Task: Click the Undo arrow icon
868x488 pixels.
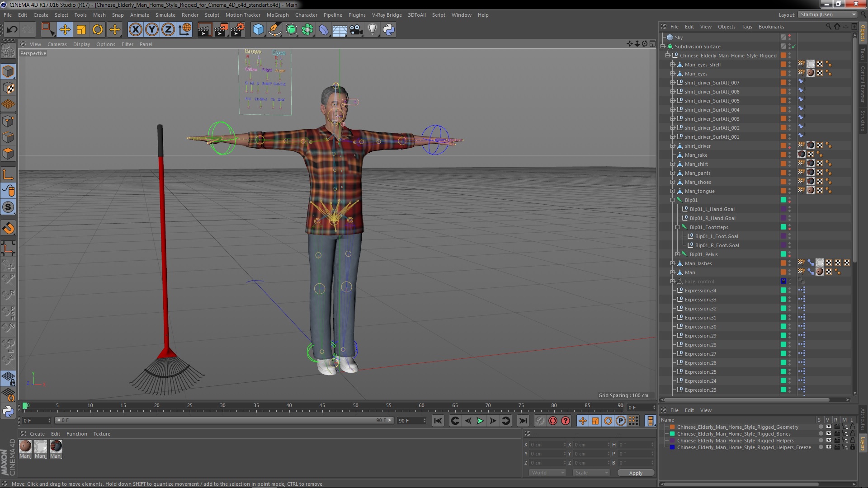Action: 12,30
